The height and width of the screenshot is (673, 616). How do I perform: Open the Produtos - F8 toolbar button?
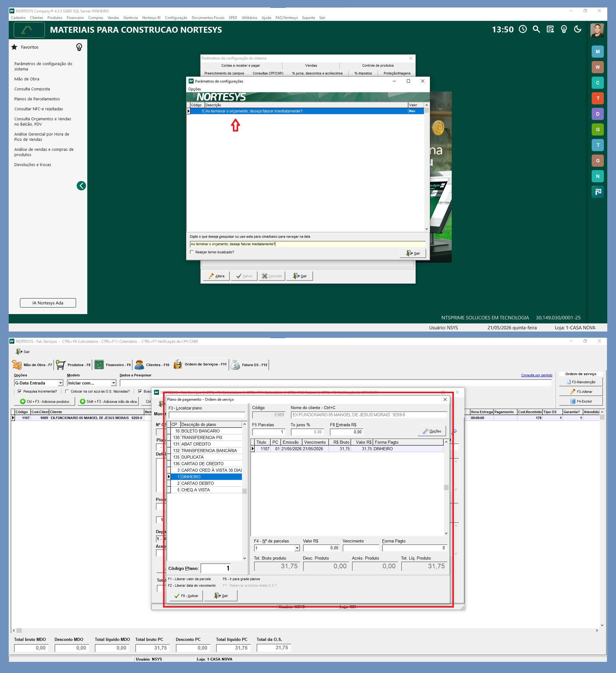point(74,365)
